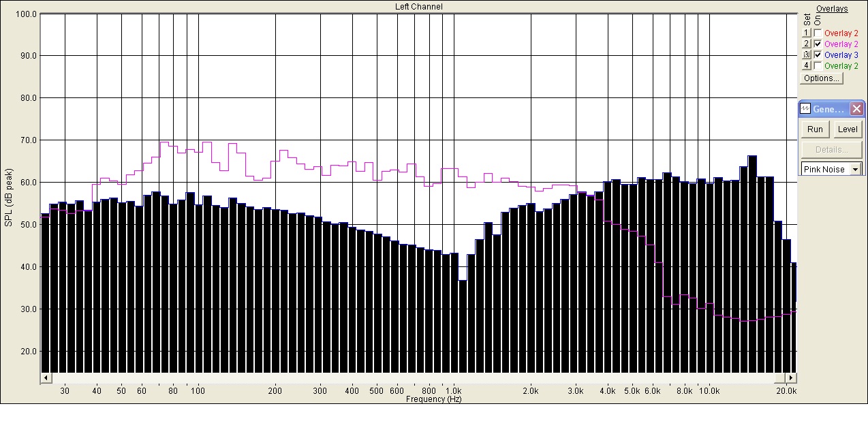Click the Overlays heading label
Viewport: 868px width, 434px height.
832,9
